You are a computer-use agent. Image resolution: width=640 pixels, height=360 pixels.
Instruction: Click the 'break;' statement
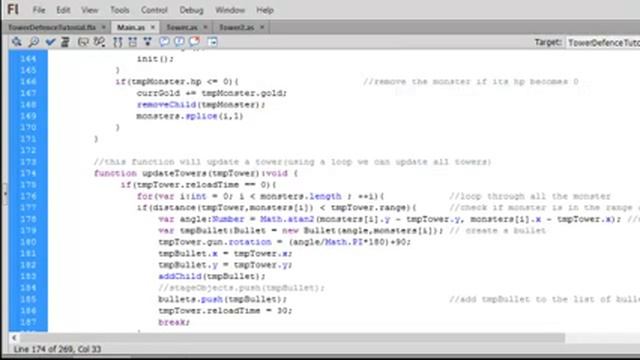pos(174,322)
